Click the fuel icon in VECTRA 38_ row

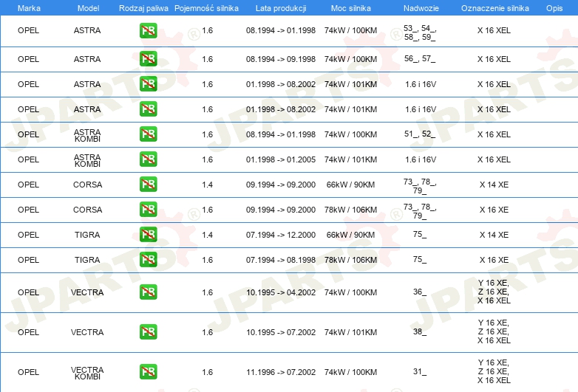pyautogui.click(x=148, y=332)
